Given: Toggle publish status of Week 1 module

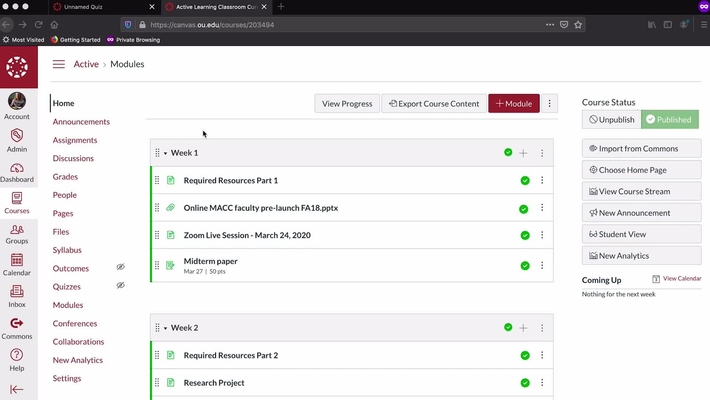Looking at the screenshot, I should coord(508,153).
